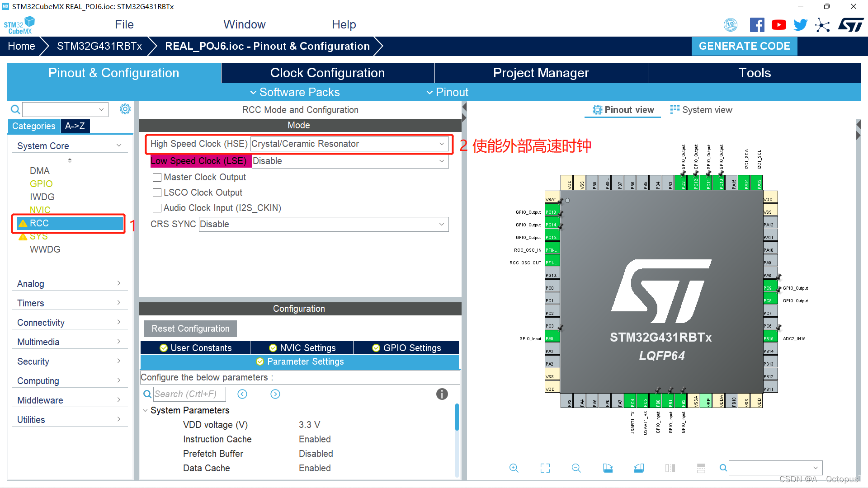
Task: Open the Software Packs dropdown menu
Action: tap(295, 92)
